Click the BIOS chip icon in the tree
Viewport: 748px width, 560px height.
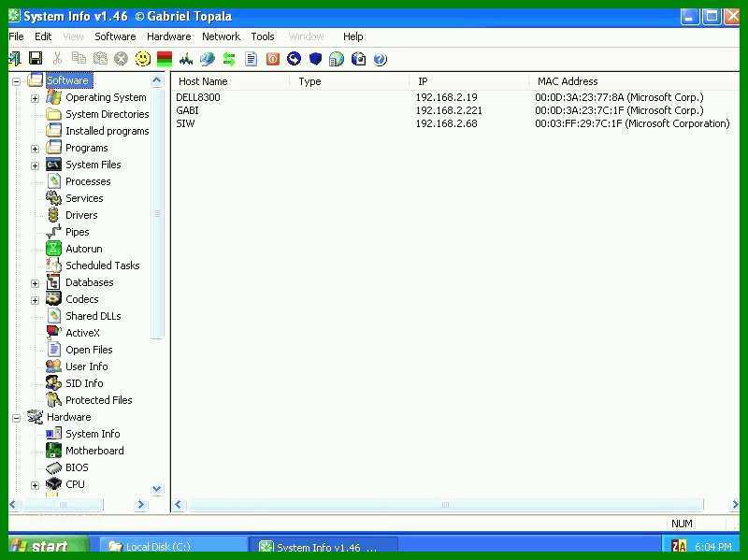click(x=53, y=467)
